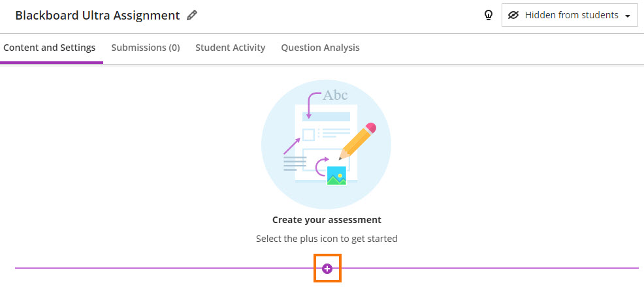Image resolution: width=644 pixels, height=287 pixels.
Task: Click the 'Blackboard Ultra Assignment' title text
Action: coord(97,15)
